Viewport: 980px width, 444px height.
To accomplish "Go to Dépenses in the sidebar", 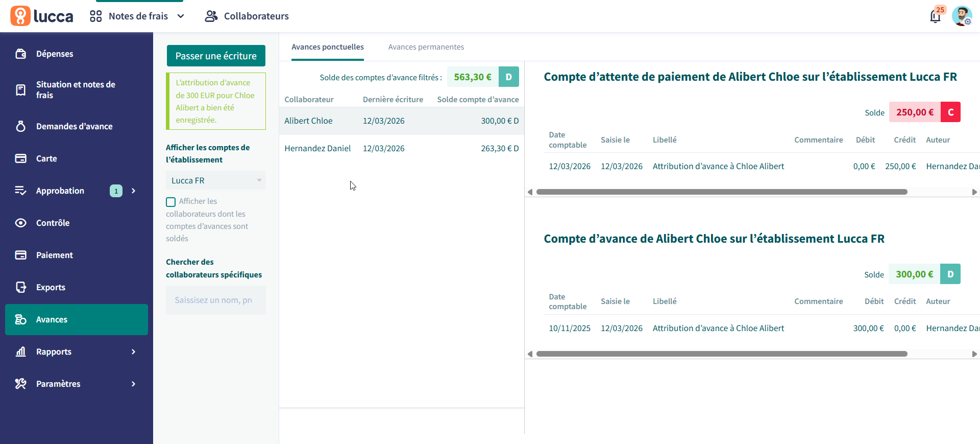I will click(77, 54).
